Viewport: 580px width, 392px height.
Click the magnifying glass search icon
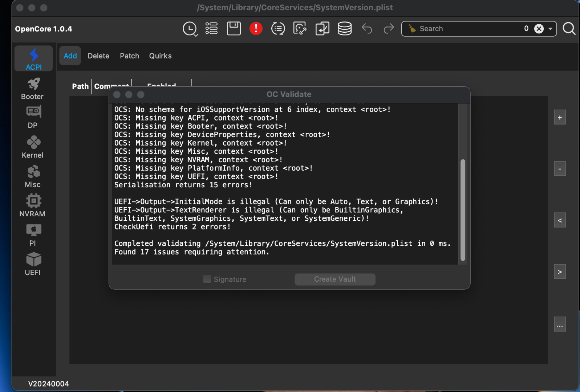point(569,28)
